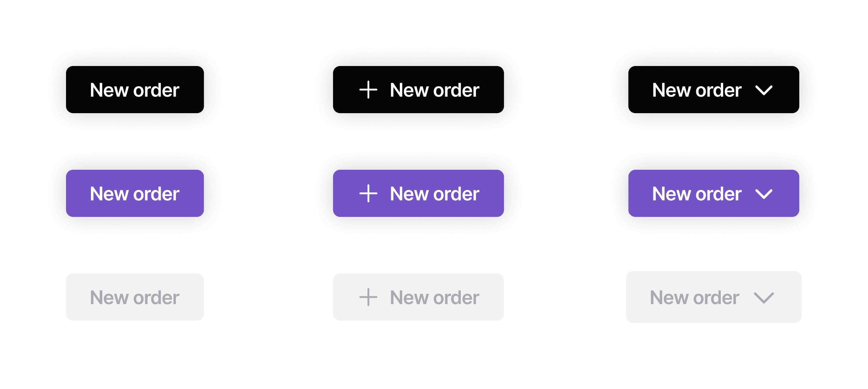Click the chevron arrow on the purple button

tap(764, 194)
